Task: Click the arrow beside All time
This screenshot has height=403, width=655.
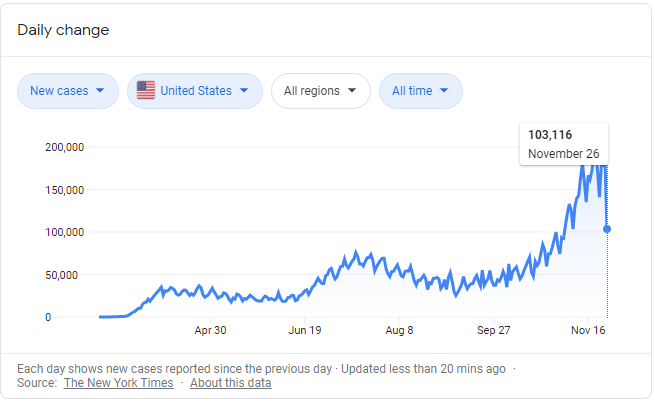Action: [444, 91]
